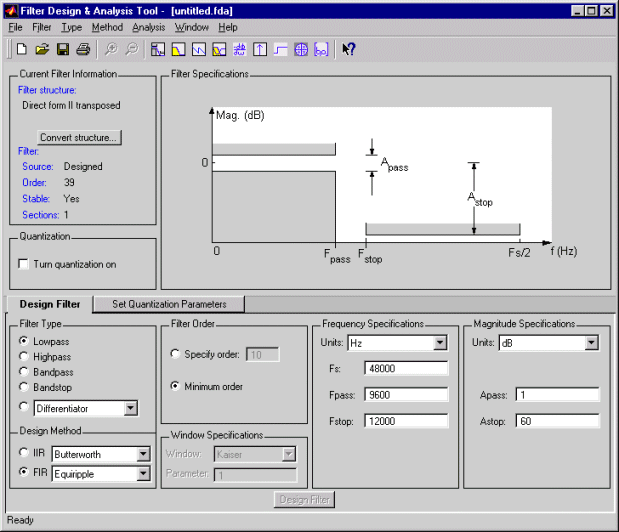Viewport: 619px width, 532px height.
Task: Open the magnitude Units dB dropdown
Action: coord(591,343)
